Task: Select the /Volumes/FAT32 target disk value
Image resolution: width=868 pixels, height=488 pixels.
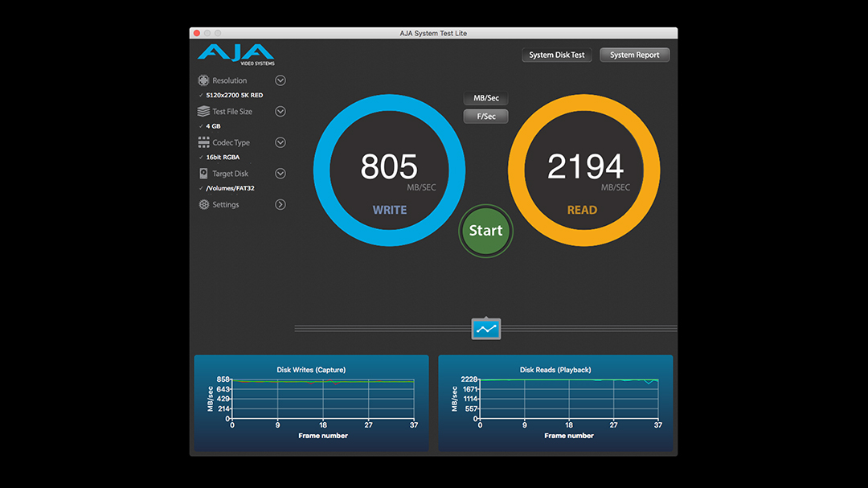Action: (x=231, y=188)
